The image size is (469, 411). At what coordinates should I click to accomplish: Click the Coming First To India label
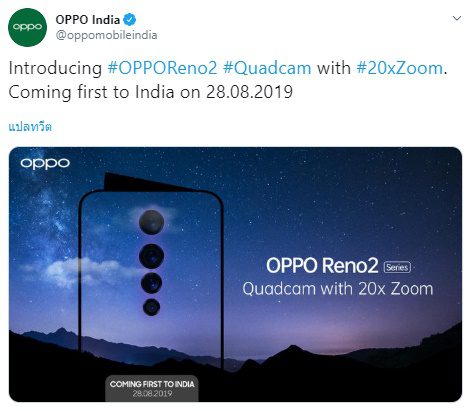[x=152, y=384]
